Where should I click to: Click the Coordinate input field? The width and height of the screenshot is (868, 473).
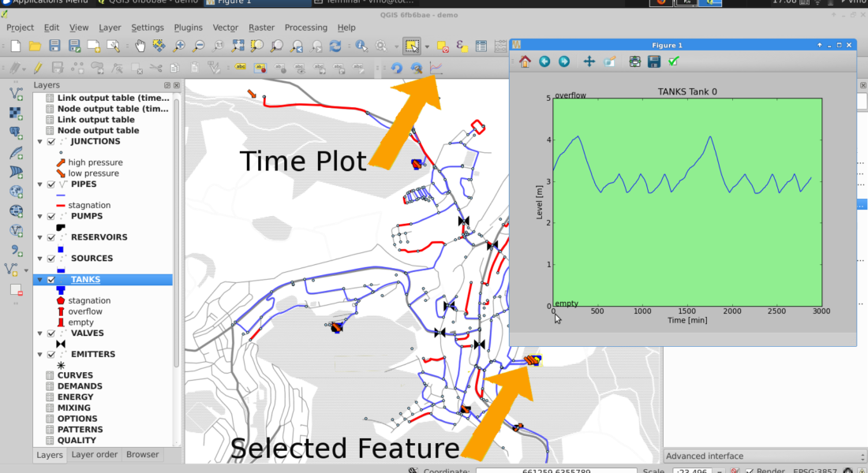tap(556, 471)
